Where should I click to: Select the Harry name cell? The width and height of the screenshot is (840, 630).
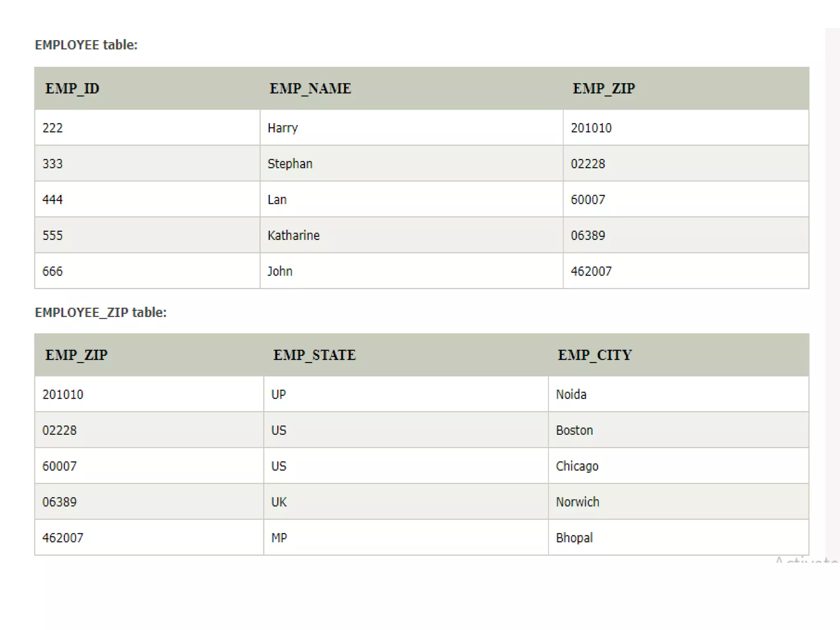(x=283, y=128)
